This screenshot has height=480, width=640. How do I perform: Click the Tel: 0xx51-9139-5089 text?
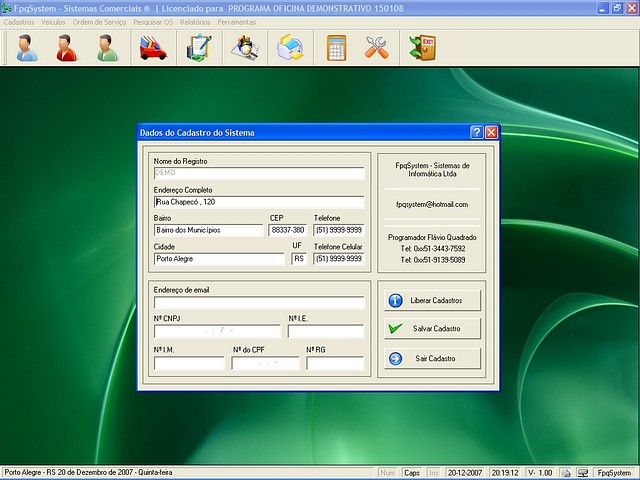[x=433, y=260]
